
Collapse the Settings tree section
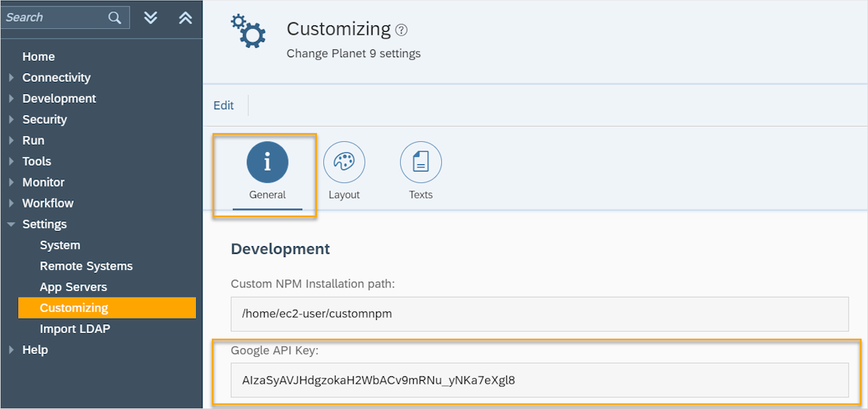pyautogui.click(x=12, y=224)
